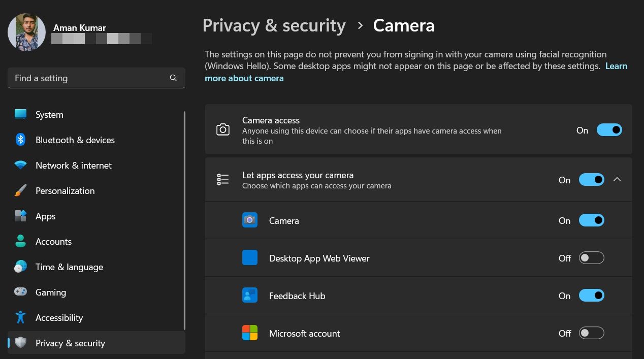Click the Aman Kumar account name
Viewport: 644px width, 359px height.
79,28
